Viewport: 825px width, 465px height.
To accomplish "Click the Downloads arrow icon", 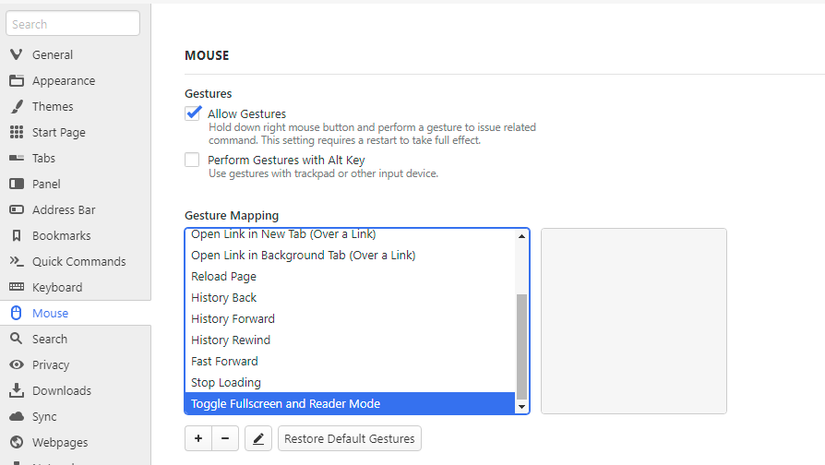I will point(16,390).
